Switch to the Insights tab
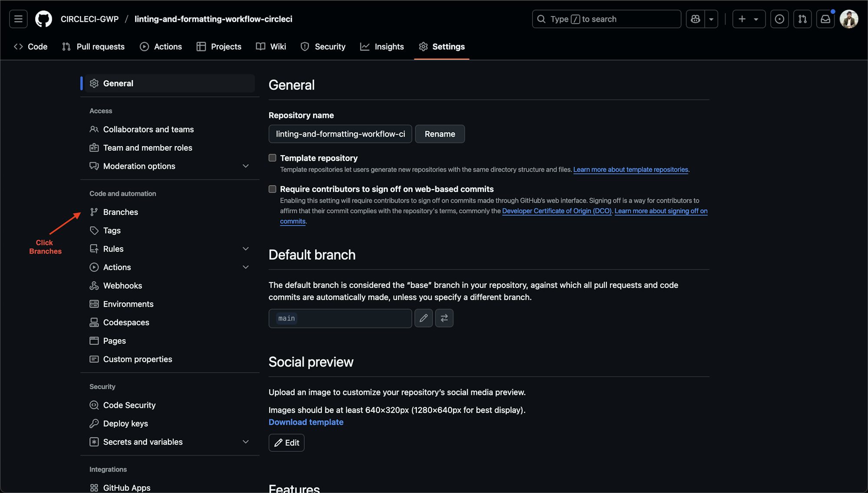 click(382, 46)
